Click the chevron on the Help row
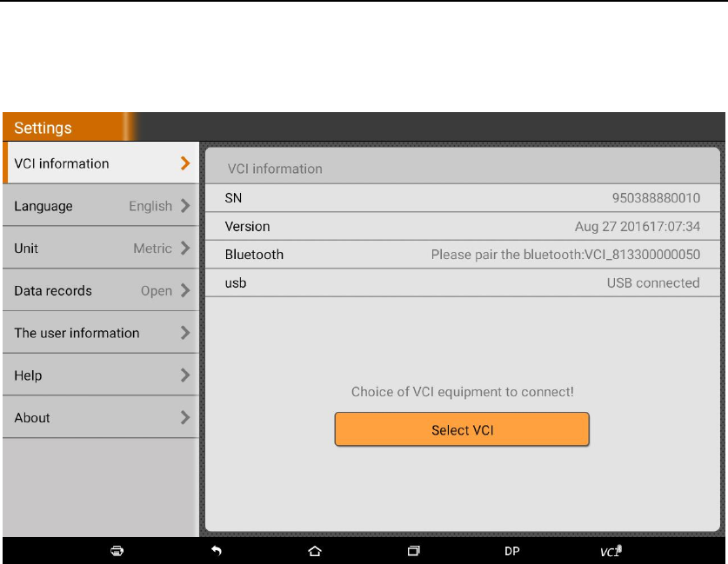This screenshot has width=728, height=564. pyautogui.click(x=185, y=375)
